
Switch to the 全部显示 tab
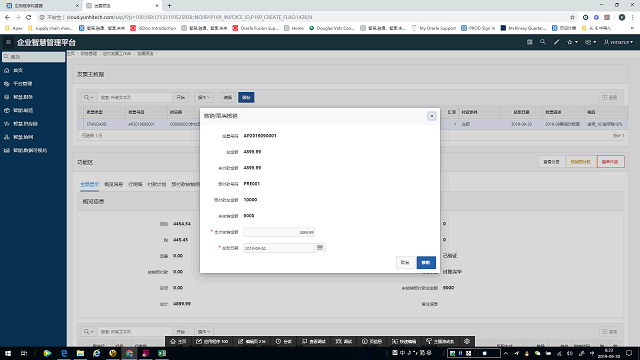(89, 184)
